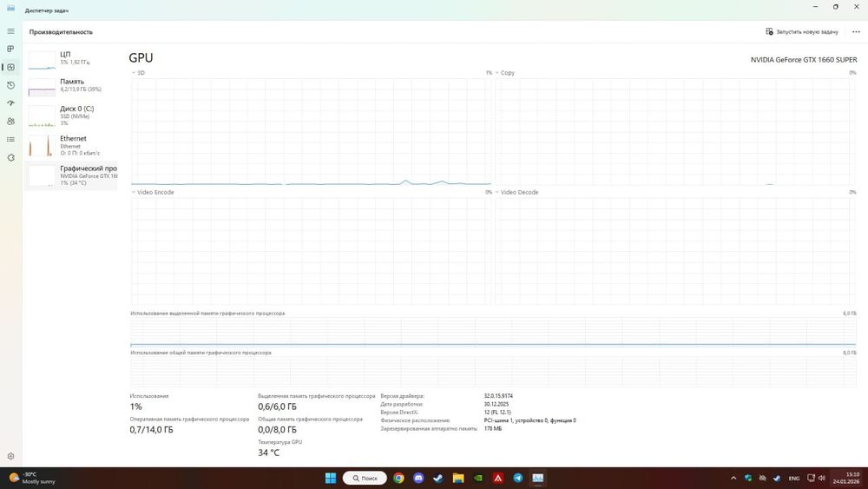Open the Services puzzle icon in sidebar
The width and height of the screenshot is (868, 489).
[x=10, y=158]
